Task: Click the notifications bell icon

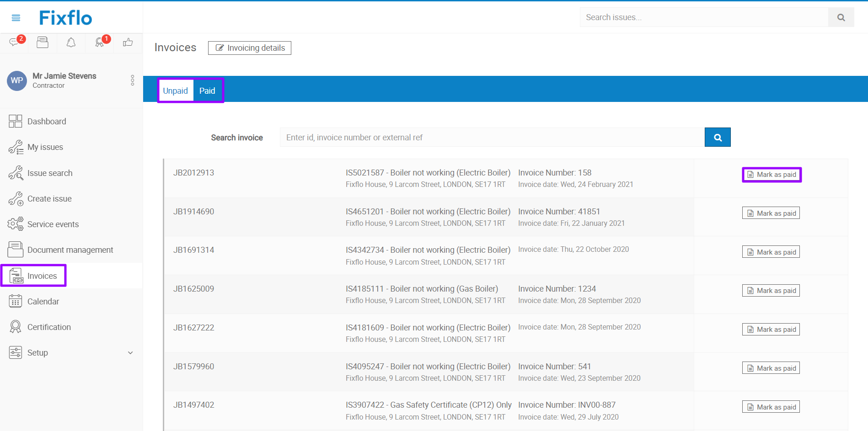Action: point(71,42)
